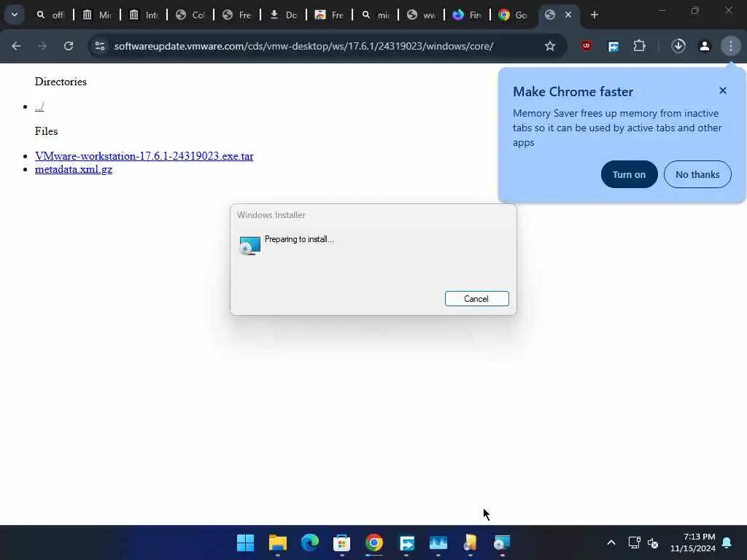The width and height of the screenshot is (747, 560).
Task: Open uBlock Origin extension icon
Action: 587,46
